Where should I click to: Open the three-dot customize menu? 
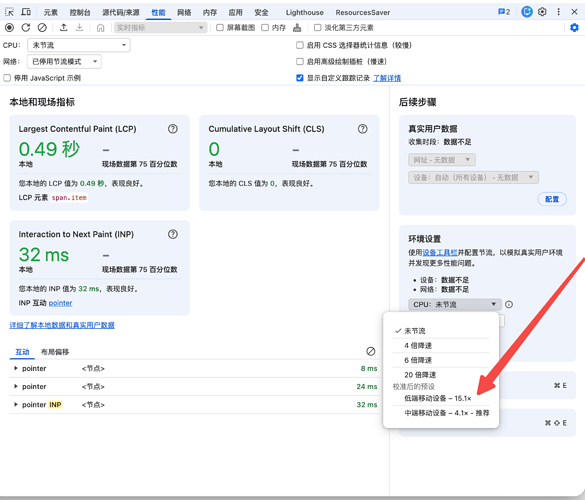[558, 12]
